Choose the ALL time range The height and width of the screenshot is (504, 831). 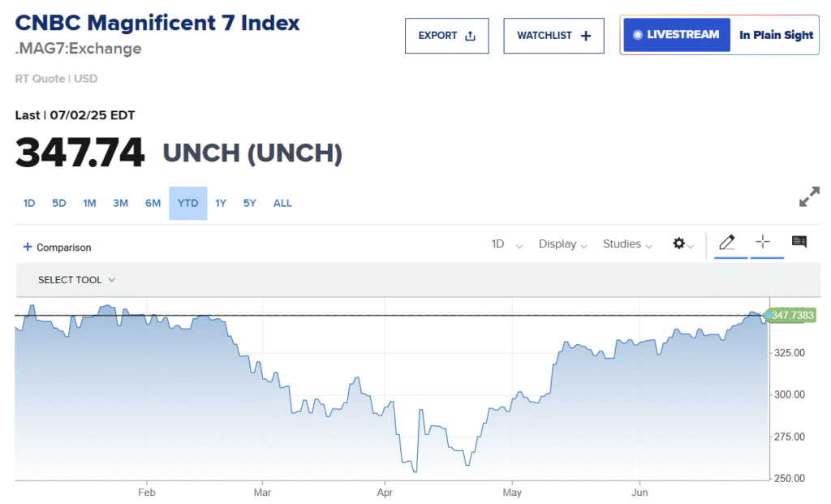pos(282,203)
